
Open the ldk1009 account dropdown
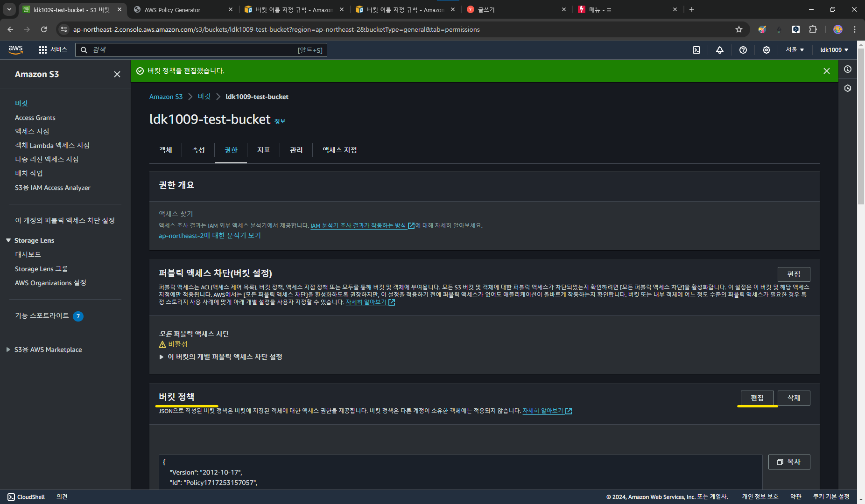[834, 50]
